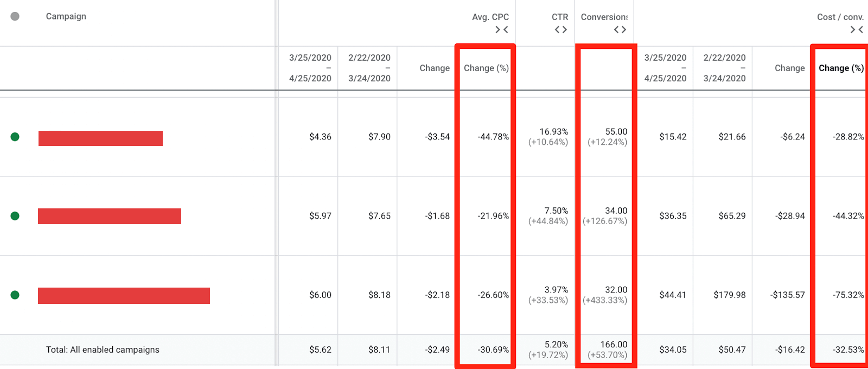
Task: Click the Total: All enabled campaigns row
Action: tap(434, 350)
